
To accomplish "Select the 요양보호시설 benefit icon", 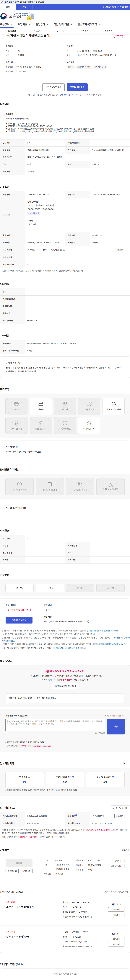I will (65, 425).
